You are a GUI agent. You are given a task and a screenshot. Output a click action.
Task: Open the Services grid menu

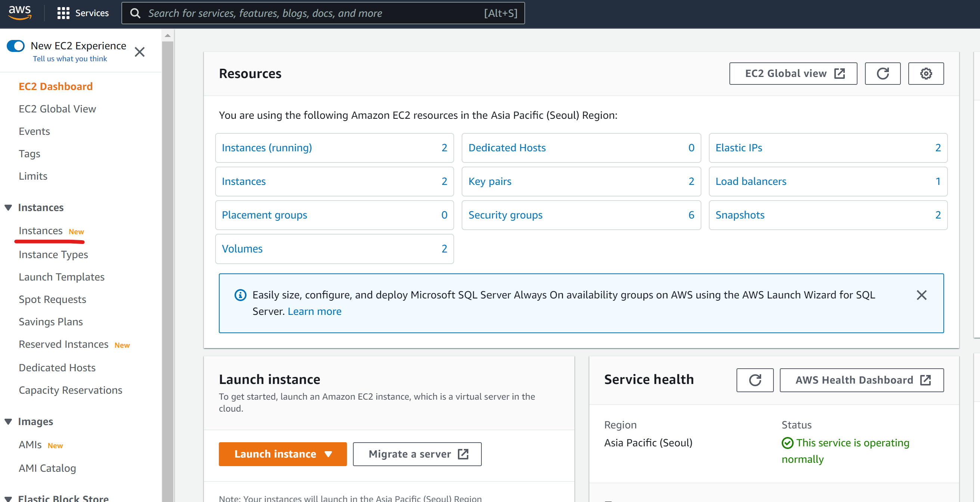63,13
